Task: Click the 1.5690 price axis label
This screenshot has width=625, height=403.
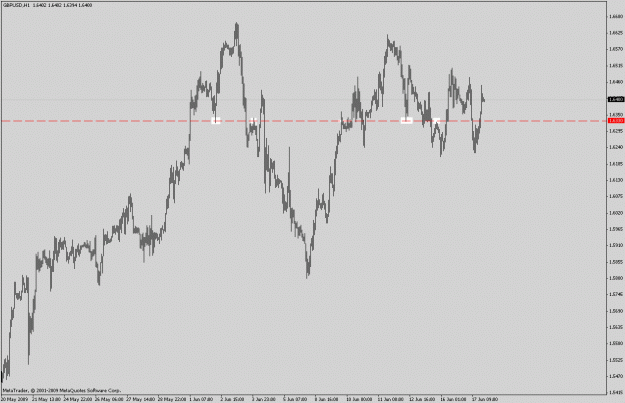Action: coord(616,311)
